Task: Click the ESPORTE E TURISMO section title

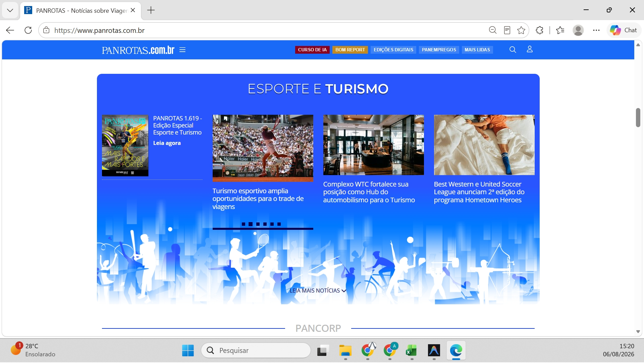Action: (x=318, y=89)
